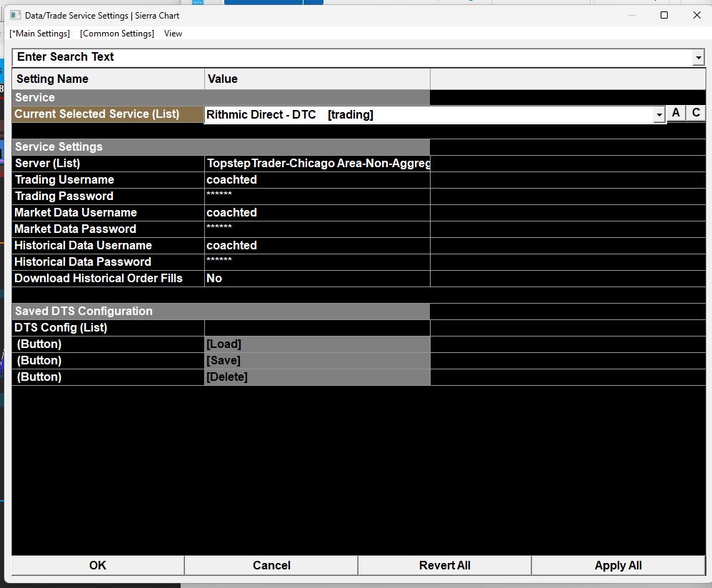Click the Market Data Password value
Image resolution: width=712 pixels, height=588 pixels.
[x=317, y=229]
